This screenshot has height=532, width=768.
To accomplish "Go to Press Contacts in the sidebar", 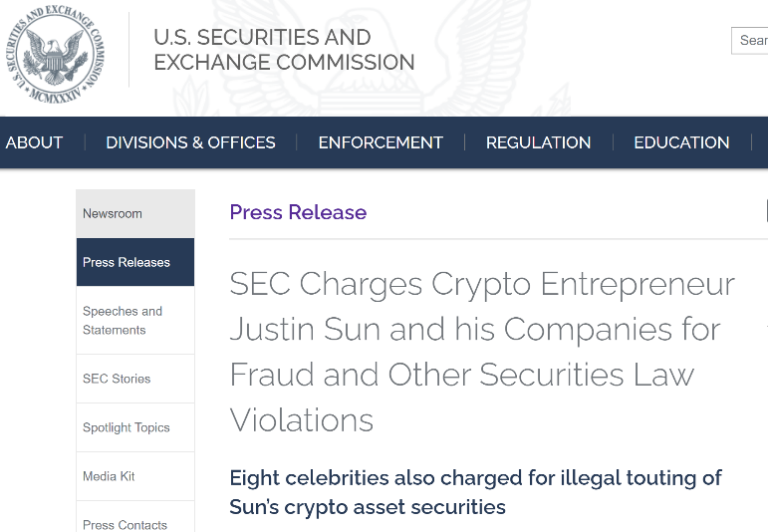I will (x=125, y=524).
